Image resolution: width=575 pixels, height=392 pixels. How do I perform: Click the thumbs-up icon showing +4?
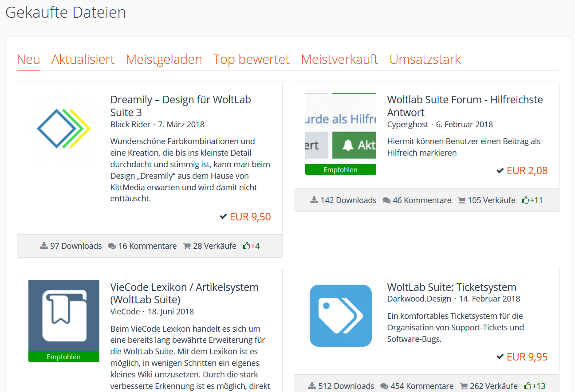246,246
